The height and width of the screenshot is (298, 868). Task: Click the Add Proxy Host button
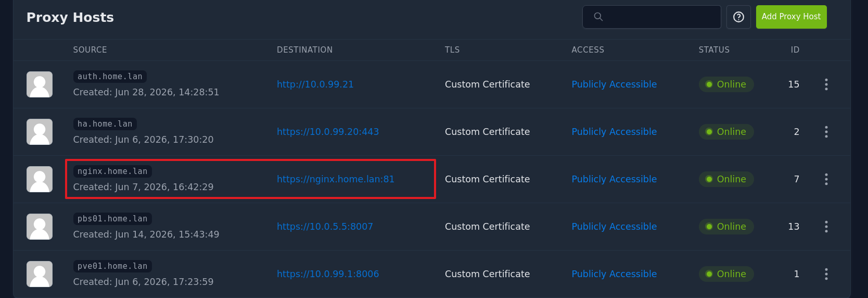coord(791,17)
